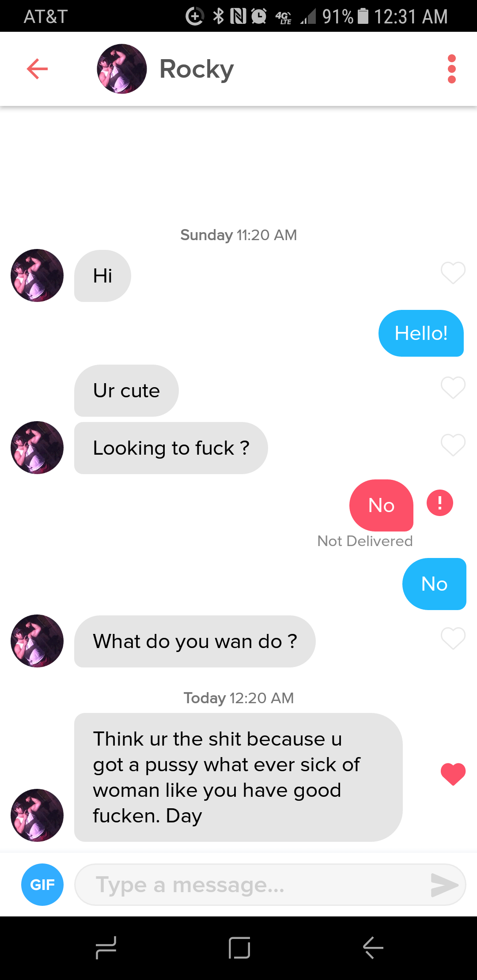Tap the "Not Delivered" label
Screen dimensions: 477x980
(x=365, y=541)
